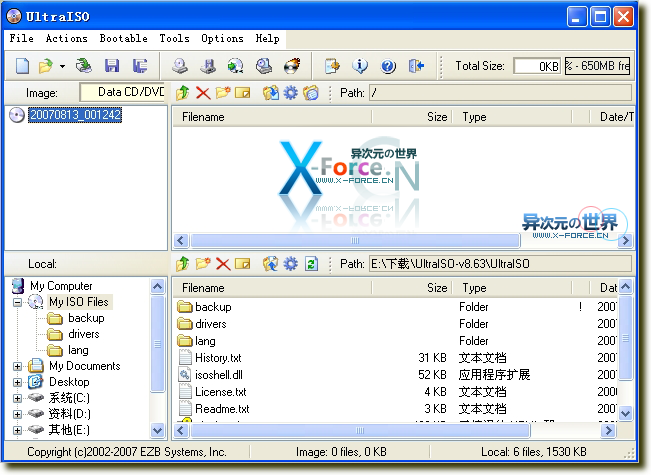
Task: Open the Tools menu
Action: (x=174, y=38)
